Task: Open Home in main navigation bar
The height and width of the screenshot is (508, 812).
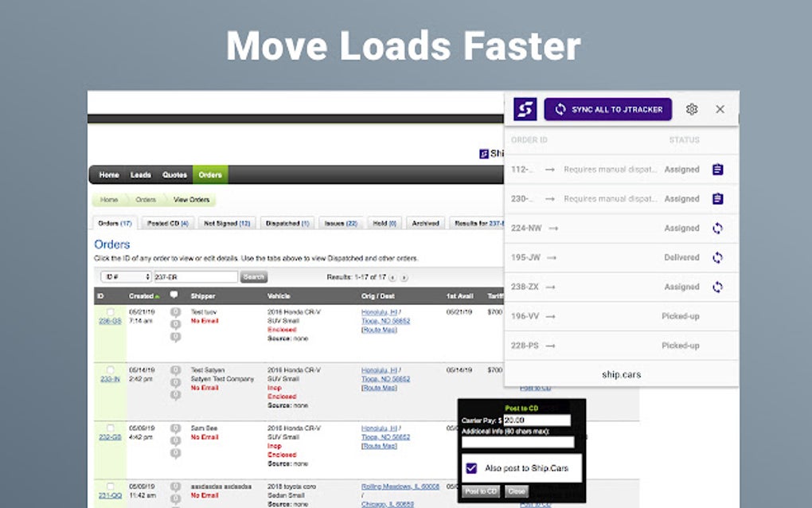Action: [109, 175]
